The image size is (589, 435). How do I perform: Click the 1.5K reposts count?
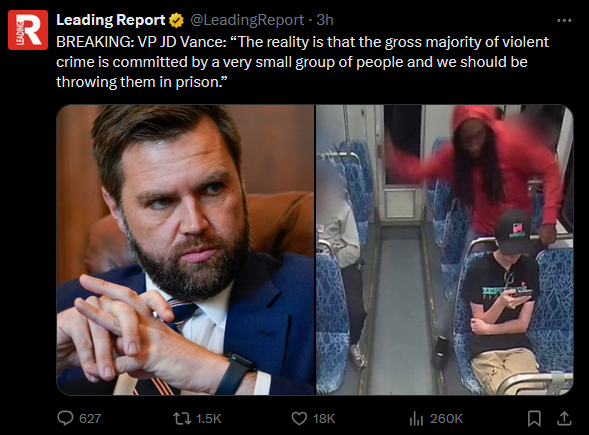(x=209, y=418)
